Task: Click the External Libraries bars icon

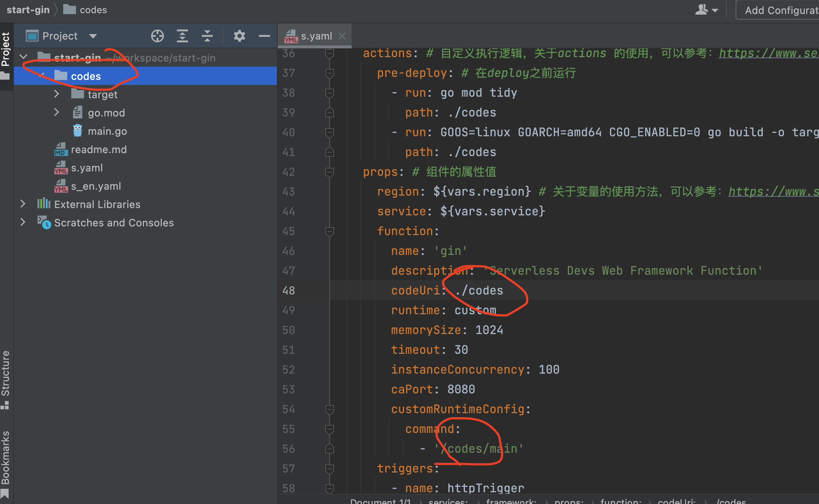Action: click(44, 204)
